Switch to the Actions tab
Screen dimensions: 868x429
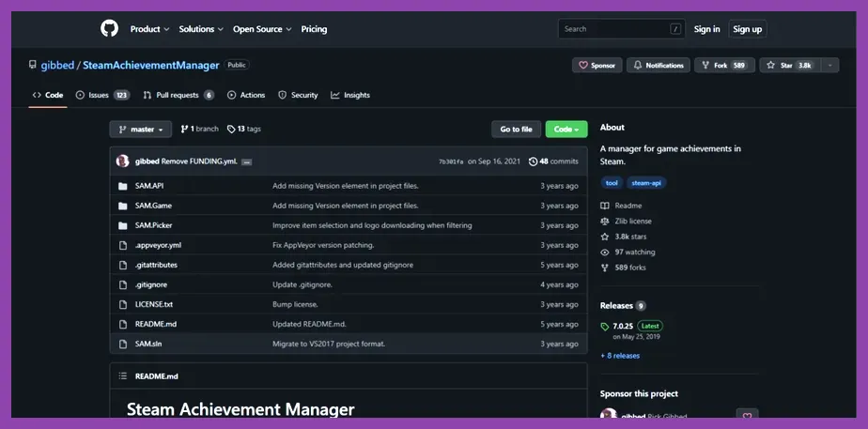[x=246, y=95]
